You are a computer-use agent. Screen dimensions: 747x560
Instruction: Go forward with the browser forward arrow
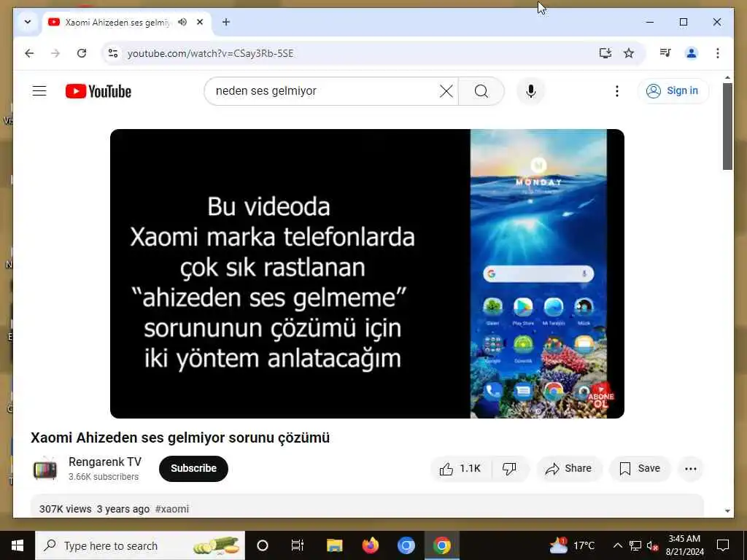tap(55, 53)
